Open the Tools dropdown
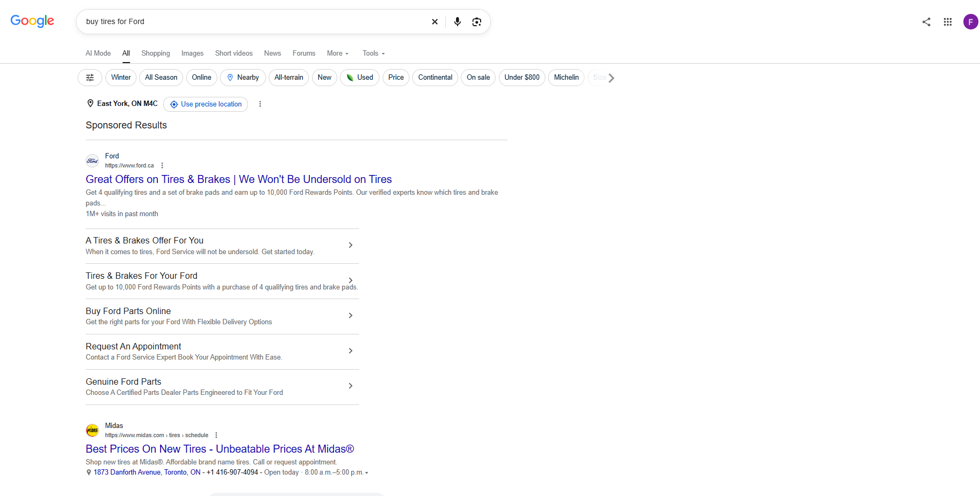Screen dimensions: 980x496 [x=374, y=54]
